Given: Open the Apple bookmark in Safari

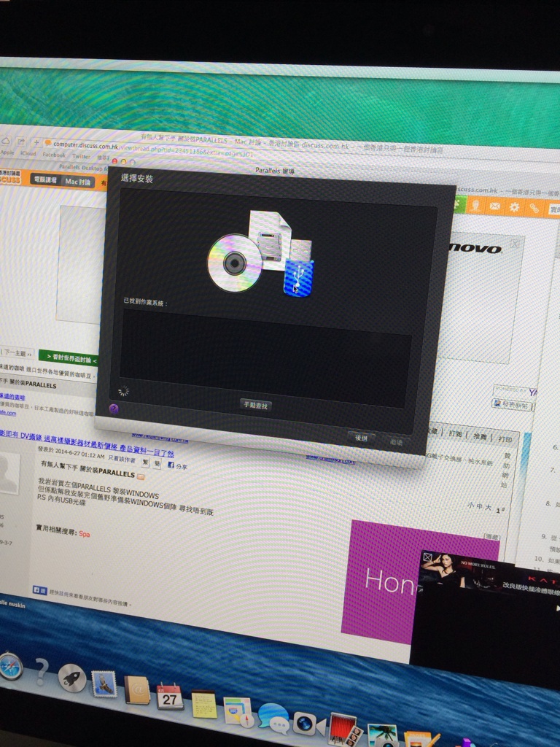Looking at the screenshot, I should point(7,152).
